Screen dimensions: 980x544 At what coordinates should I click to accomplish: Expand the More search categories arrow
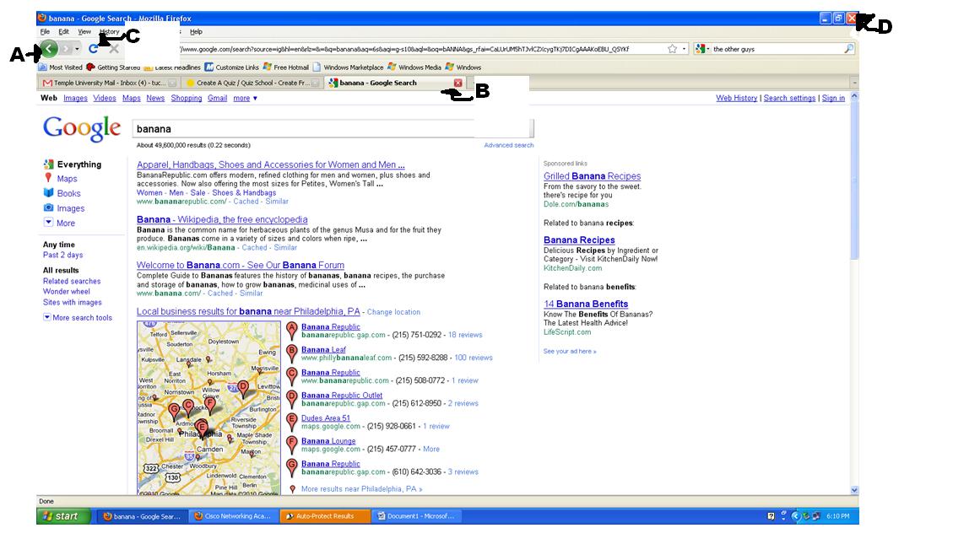point(49,223)
